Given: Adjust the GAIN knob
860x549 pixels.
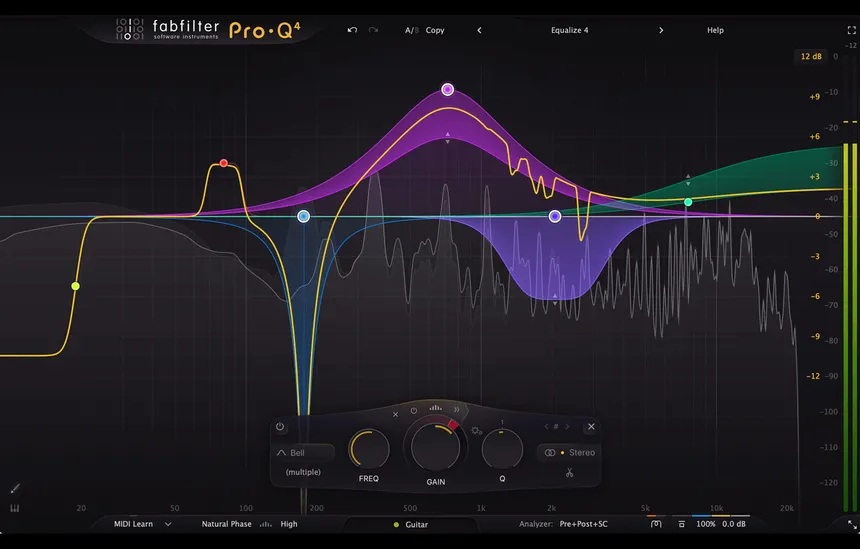Looking at the screenshot, I should pos(435,446).
